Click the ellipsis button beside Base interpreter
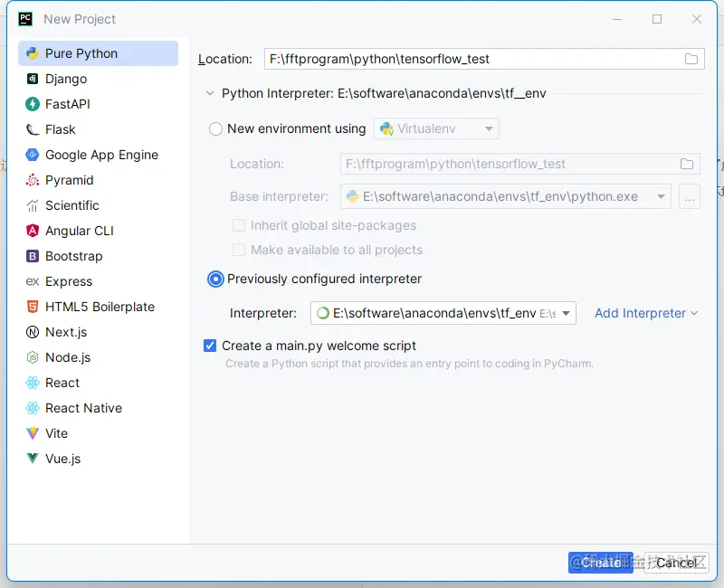 pos(690,197)
